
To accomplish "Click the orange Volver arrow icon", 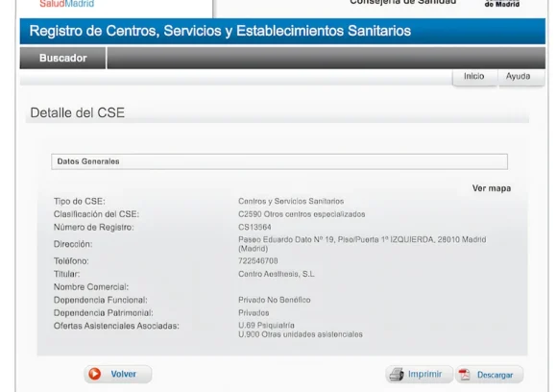I will pos(94,374).
